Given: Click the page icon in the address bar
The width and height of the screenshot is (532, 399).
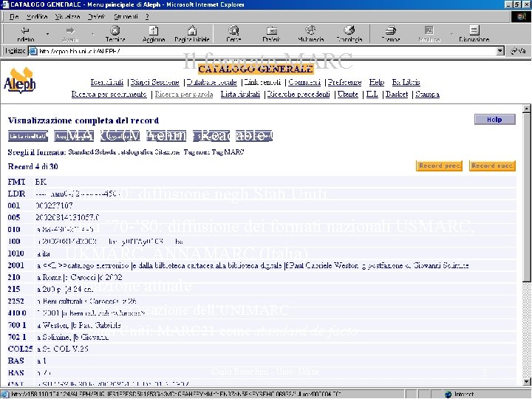Looking at the screenshot, I should coord(33,51).
